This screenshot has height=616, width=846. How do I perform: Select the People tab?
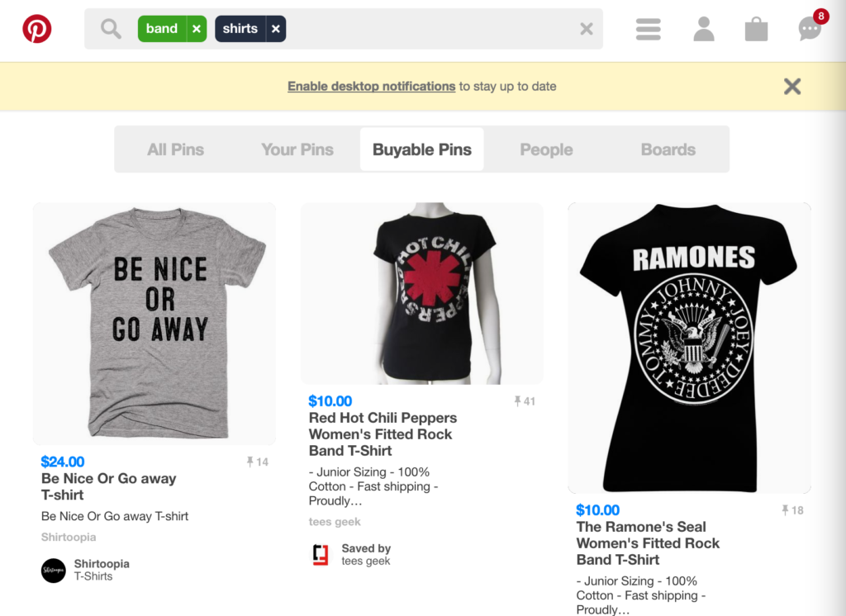point(546,149)
